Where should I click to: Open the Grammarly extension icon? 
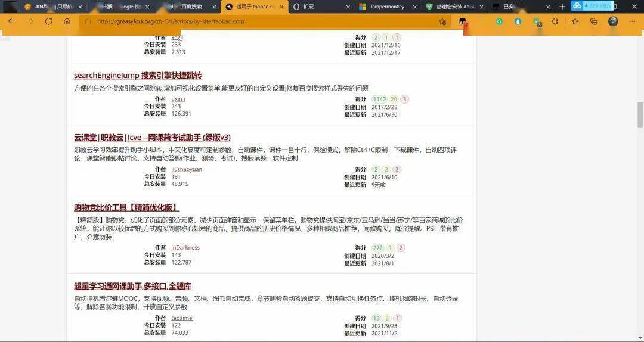(500, 21)
